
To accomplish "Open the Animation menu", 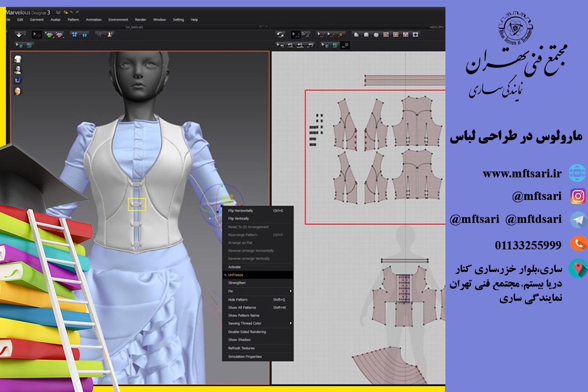I will 94,20.
